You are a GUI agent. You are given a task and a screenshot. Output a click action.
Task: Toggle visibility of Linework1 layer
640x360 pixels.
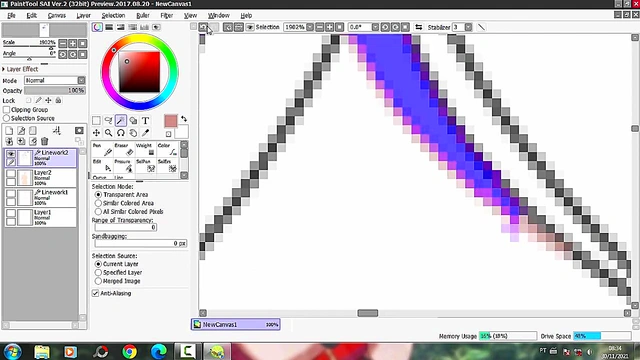tap(11, 193)
